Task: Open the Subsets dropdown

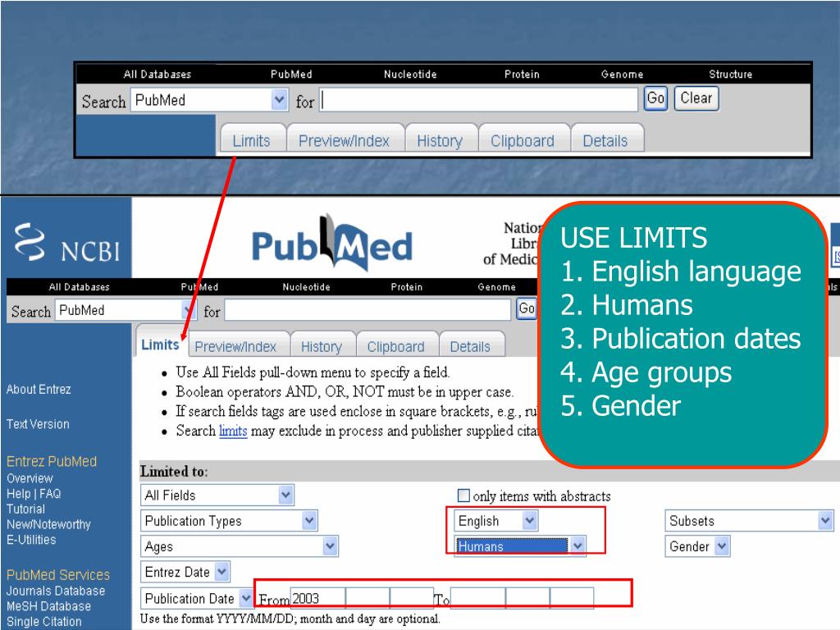Action: (750, 521)
